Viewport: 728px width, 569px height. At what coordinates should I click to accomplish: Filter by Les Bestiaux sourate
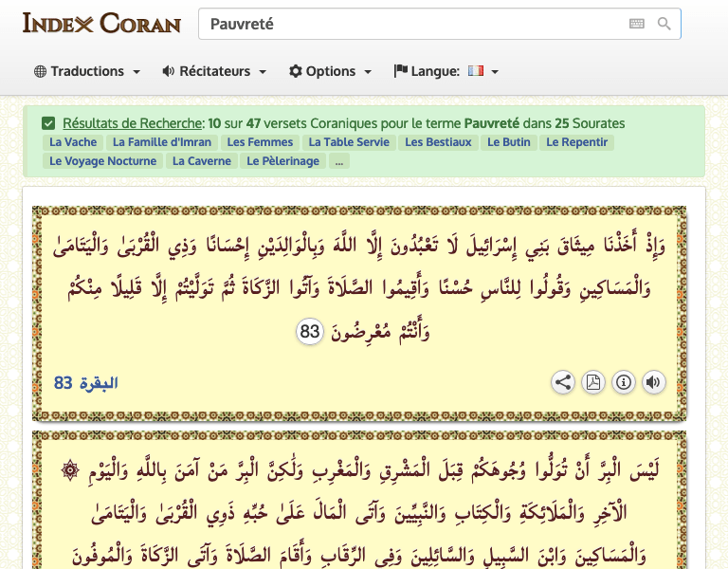[438, 142]
